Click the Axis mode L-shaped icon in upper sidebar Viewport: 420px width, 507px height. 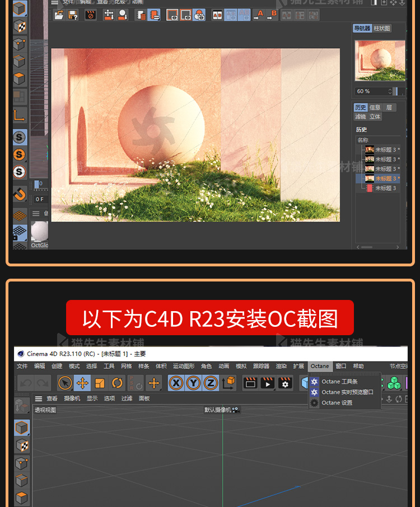click(x=20, y=115)
